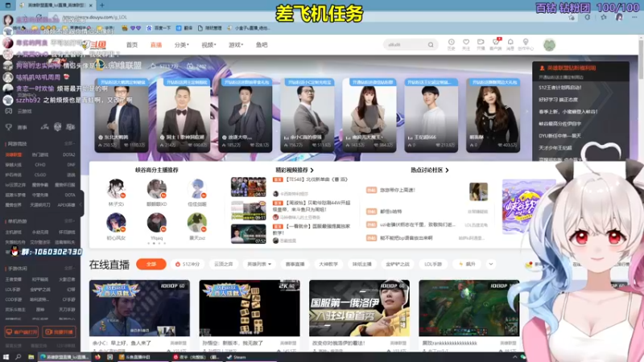
Task: Go to 首页 in navigation bar
Action: tap(132, 45)
